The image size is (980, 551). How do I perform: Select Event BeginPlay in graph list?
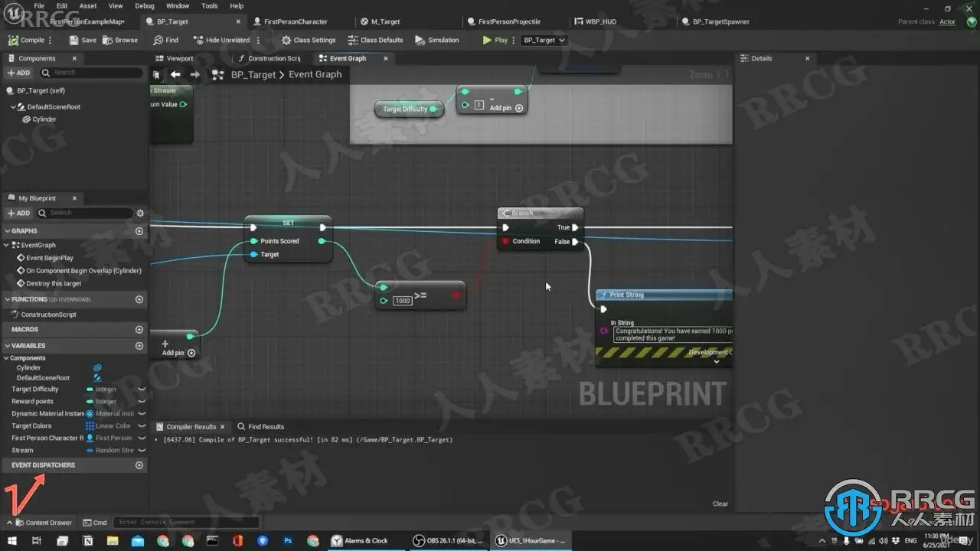(x=50, y=258)
